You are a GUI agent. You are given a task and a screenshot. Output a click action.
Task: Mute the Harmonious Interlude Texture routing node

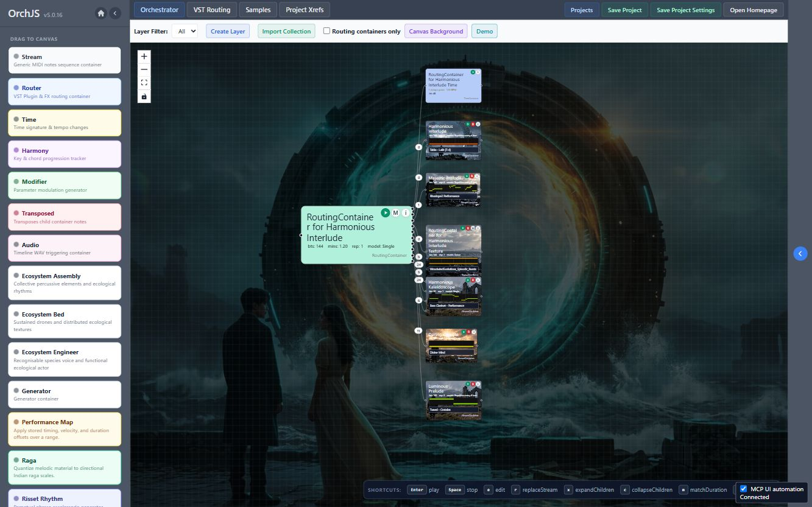473,228
